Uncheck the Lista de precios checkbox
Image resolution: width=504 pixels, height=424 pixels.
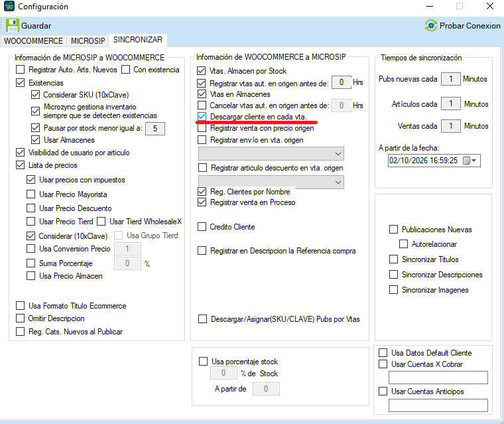coord(21,165)
